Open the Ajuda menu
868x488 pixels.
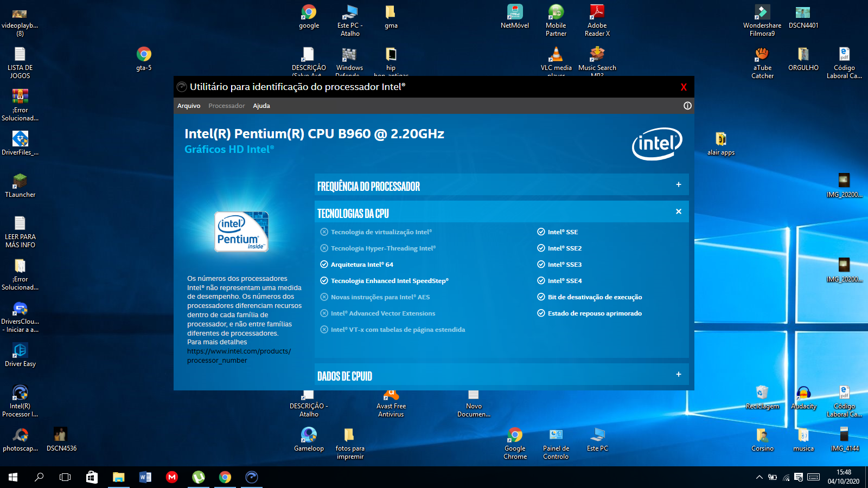[261, 106]
